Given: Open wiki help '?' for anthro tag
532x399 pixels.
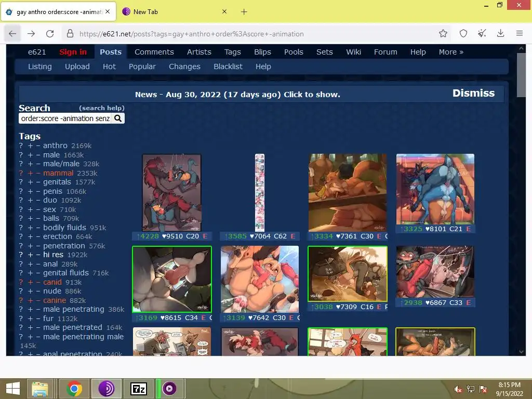Looking at the screenshot, I should pos(21,145).
